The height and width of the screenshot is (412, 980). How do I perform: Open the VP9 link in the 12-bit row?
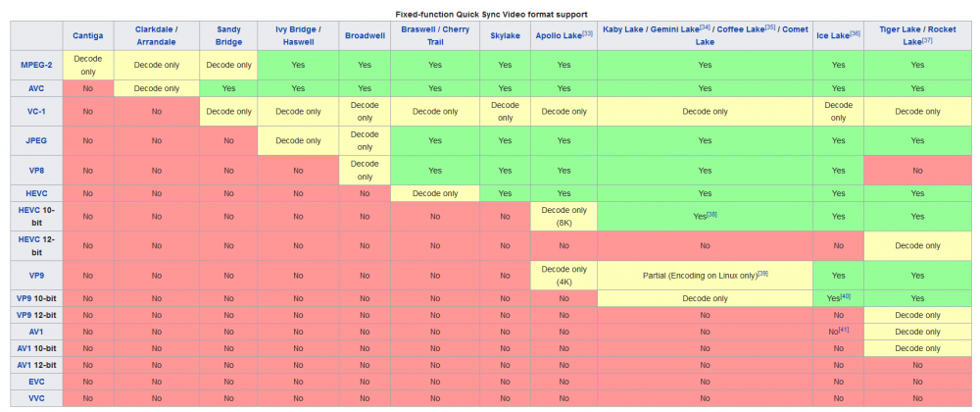(24, 315)
